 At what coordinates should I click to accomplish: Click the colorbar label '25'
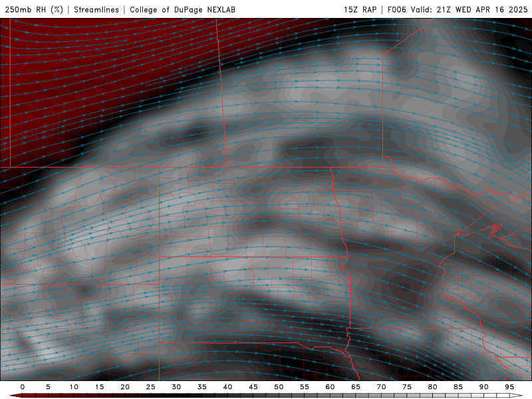point(151,387)
